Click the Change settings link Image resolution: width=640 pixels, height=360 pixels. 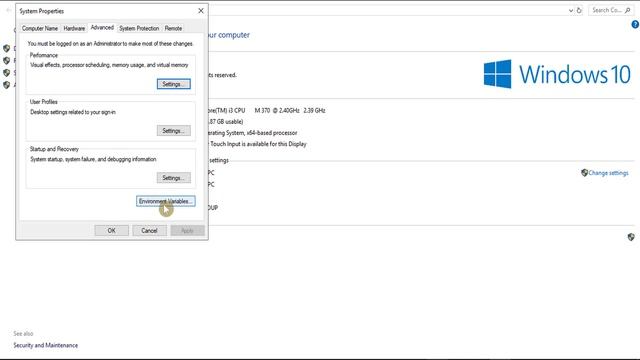(x=608, y=173)
